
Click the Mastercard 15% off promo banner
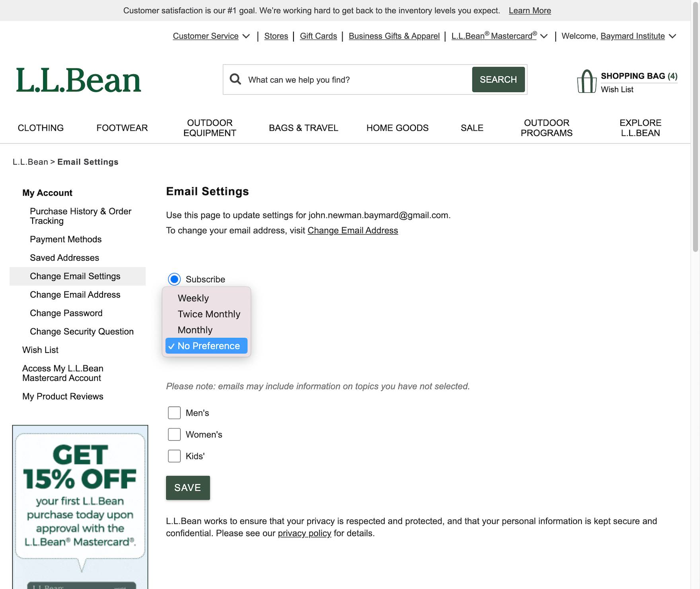[x=80, y=505]
